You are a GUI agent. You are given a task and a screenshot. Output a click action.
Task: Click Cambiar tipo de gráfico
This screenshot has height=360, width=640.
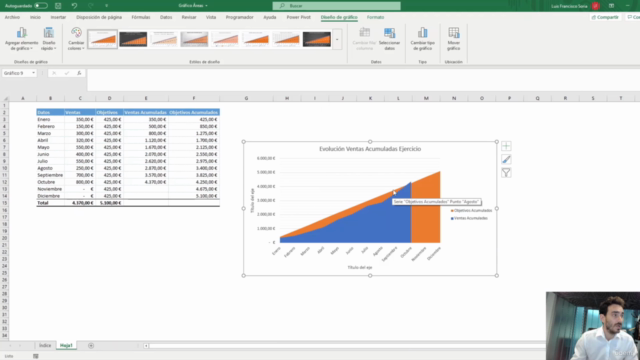point(422,39)
